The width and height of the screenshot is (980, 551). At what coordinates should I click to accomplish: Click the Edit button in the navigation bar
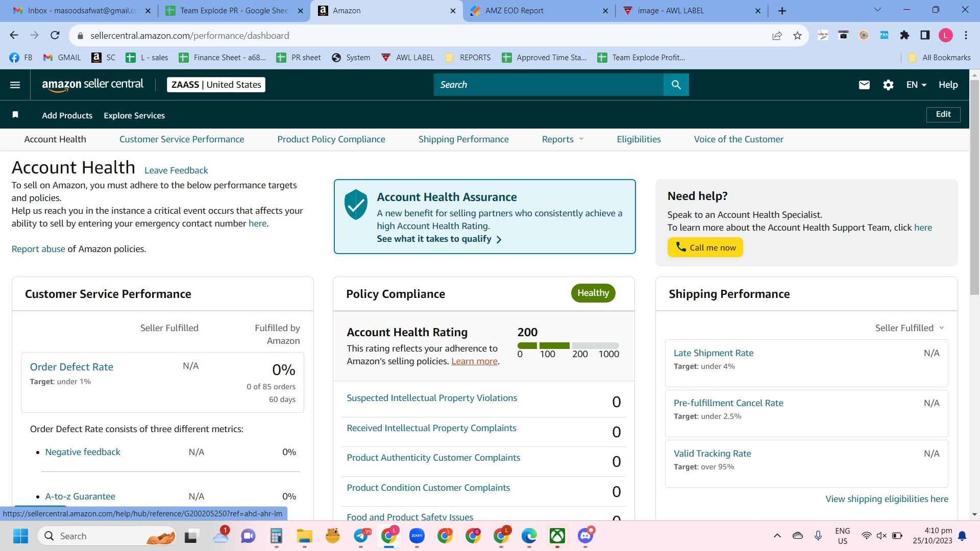coord(943,114)
